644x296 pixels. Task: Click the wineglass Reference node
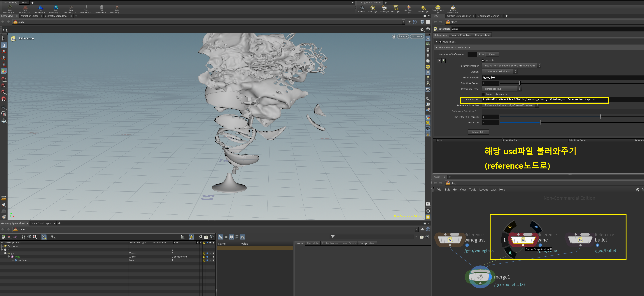coord(450,240)
